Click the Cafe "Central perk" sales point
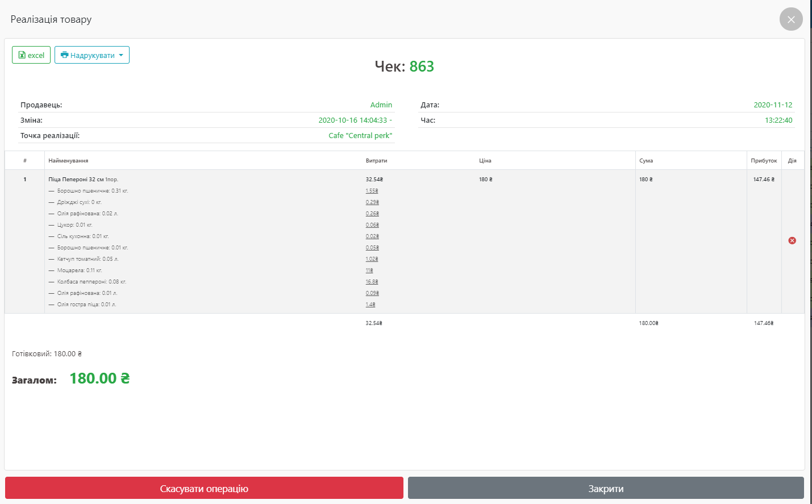The image size is (812, 504). pos(360,136)
